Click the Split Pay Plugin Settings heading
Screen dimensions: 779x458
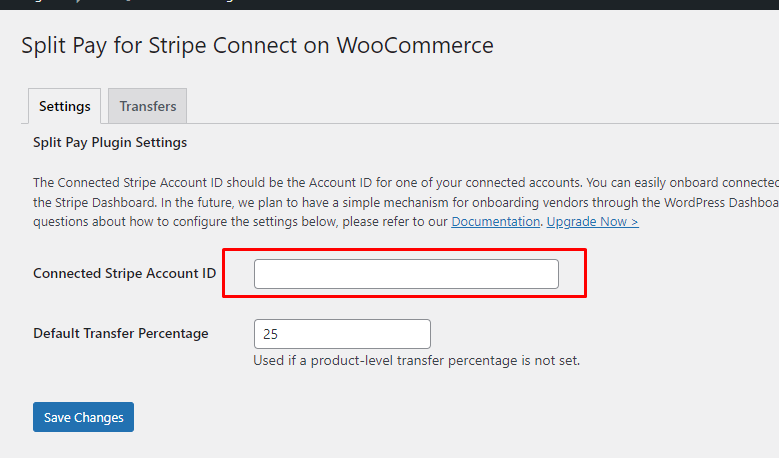point(110,143)
